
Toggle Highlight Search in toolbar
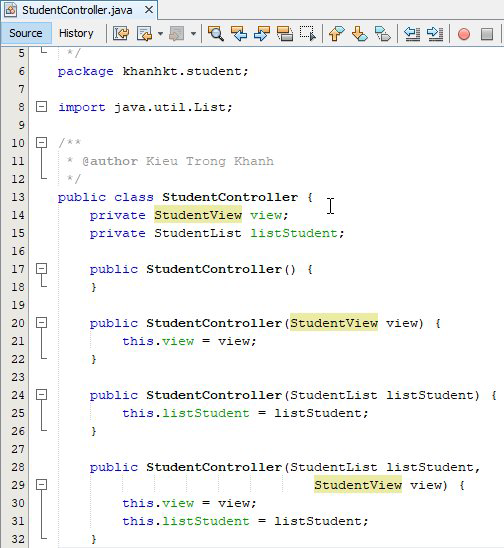285,34
